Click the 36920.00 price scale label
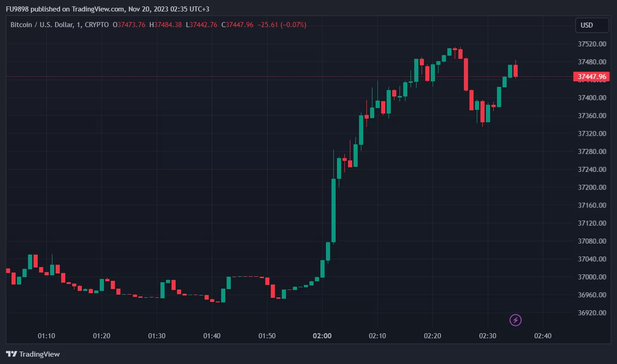 pyautogui.click(x=592, y=313)
